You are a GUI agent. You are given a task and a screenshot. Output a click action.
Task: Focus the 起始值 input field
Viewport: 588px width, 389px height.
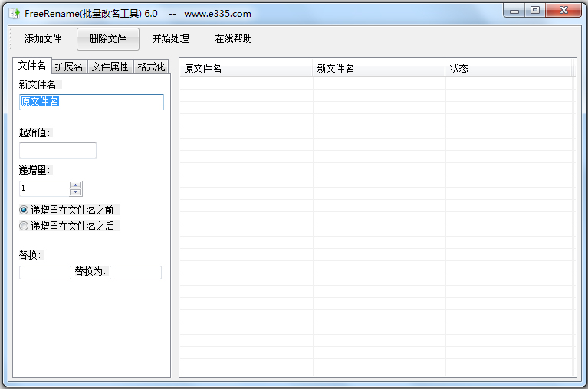click(57, 150)
